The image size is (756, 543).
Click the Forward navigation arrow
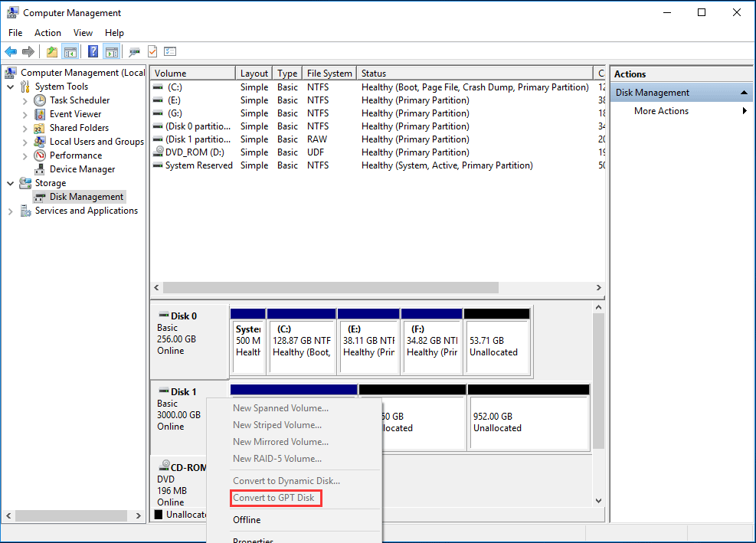(28, 51)
